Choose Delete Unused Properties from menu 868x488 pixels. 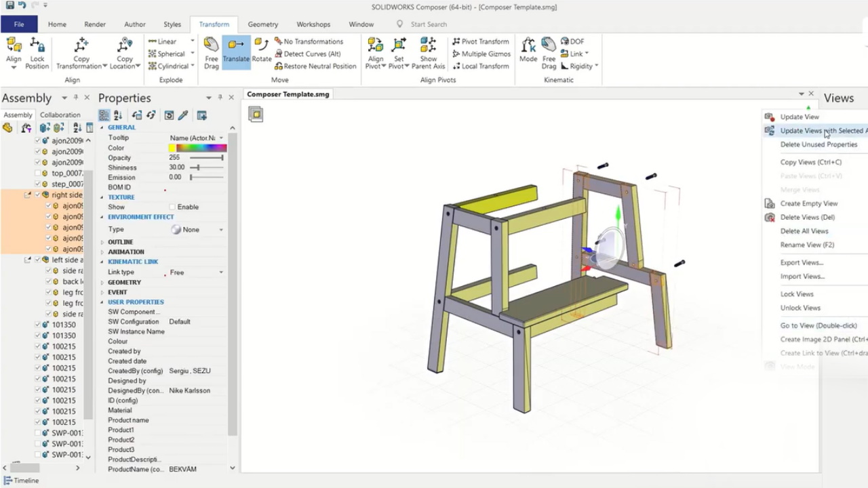818,144
